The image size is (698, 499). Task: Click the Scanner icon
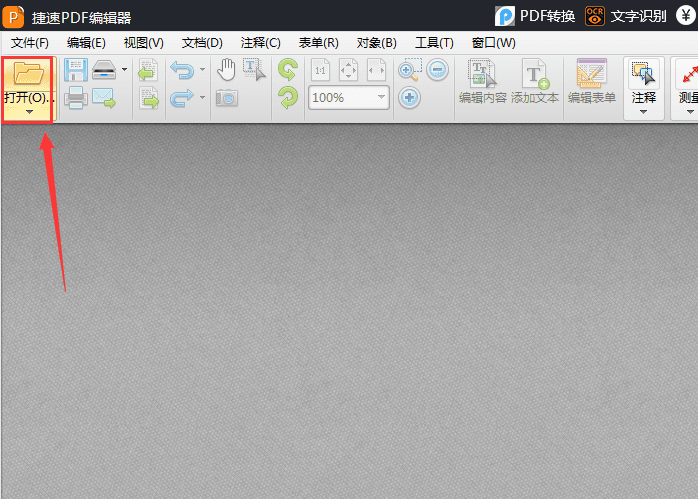104,70
